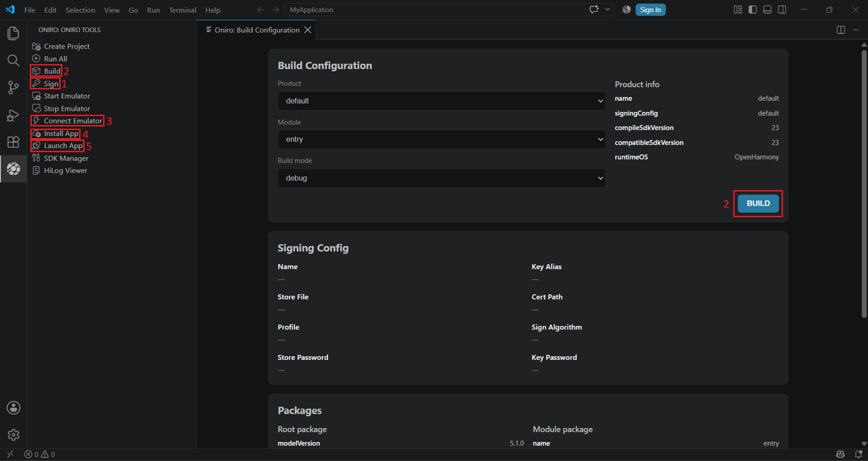Click the MyApplication command center search box
The height and width of the screenshot is (461, 868).
coord(434,10)
